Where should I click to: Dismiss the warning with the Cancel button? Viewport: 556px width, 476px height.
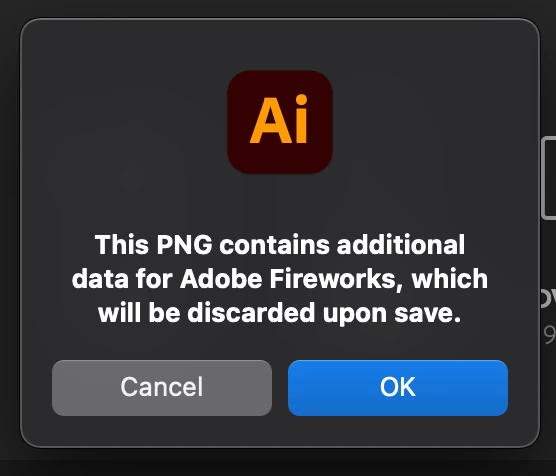pos(162,388)
